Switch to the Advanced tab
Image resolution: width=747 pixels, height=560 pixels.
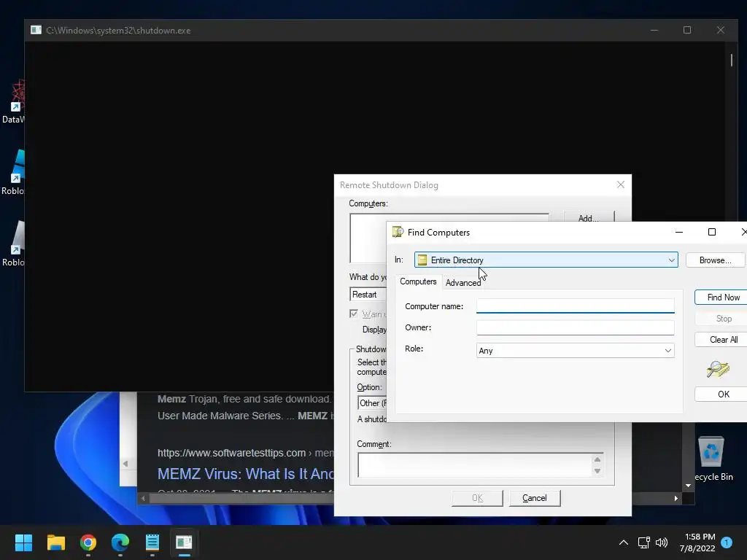463,283
